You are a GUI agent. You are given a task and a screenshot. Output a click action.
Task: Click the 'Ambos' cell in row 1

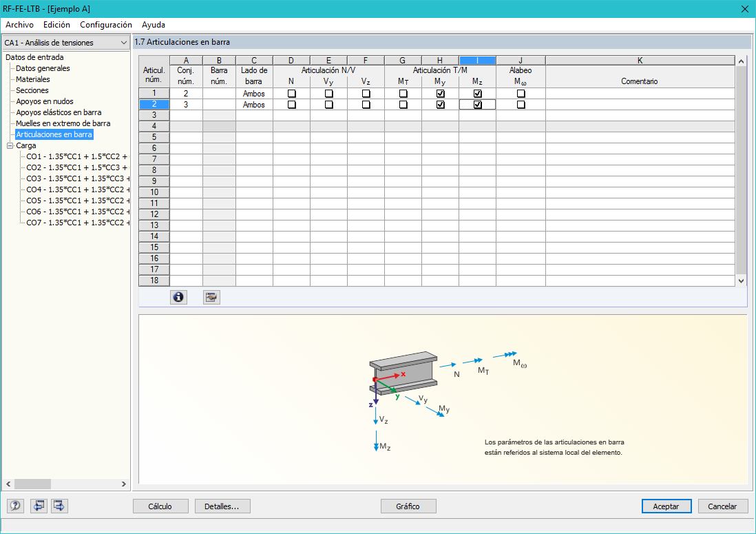click(254, 94)
